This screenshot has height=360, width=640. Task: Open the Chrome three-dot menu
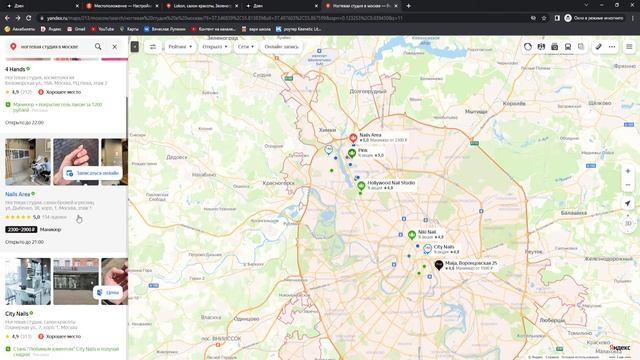click(x=633, y=18)
